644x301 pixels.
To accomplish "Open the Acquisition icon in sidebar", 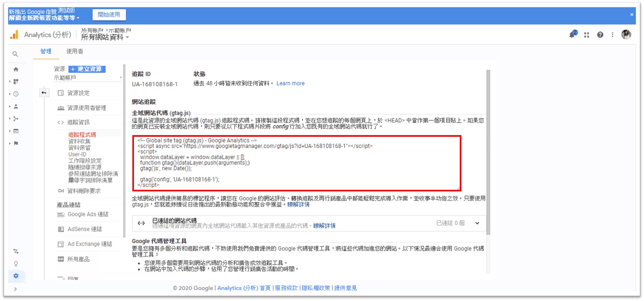I will point(16,119).
